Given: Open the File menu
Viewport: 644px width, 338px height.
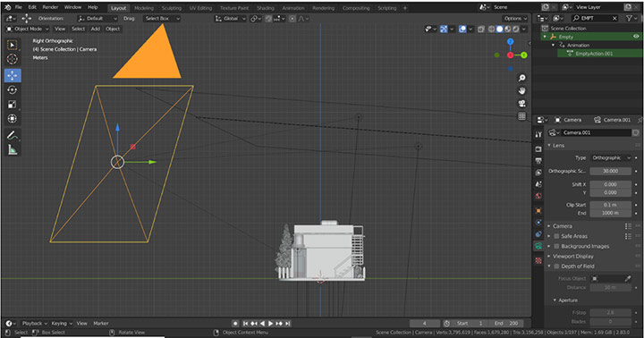Looking at the screenshot, I should (x=19, y=7).
